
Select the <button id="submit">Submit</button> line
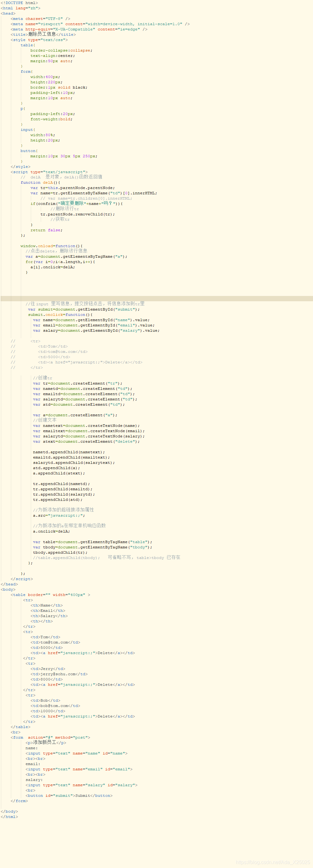click(x=69, y=796)
